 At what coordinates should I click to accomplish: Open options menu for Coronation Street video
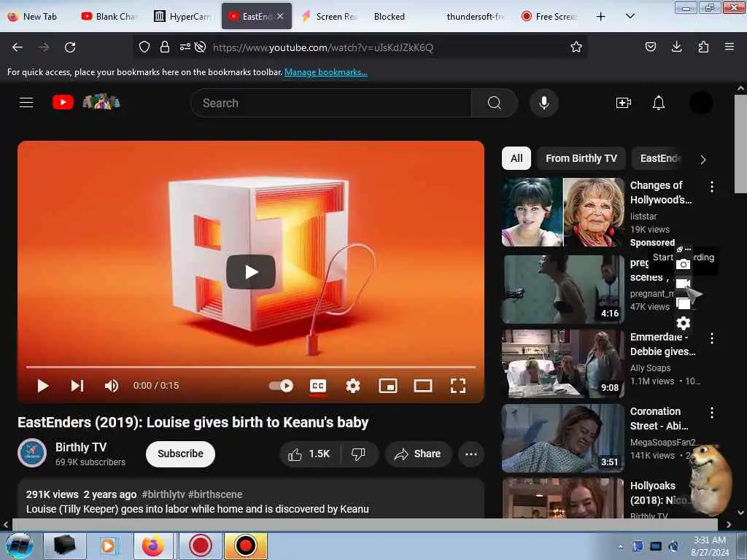point(712,413)
